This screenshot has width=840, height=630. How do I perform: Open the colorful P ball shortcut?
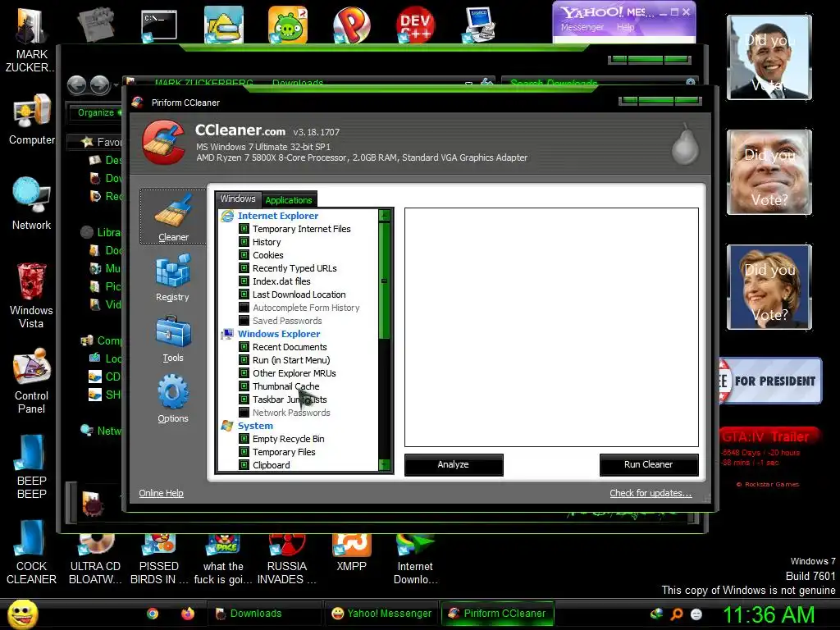click(x=351, y=25)
